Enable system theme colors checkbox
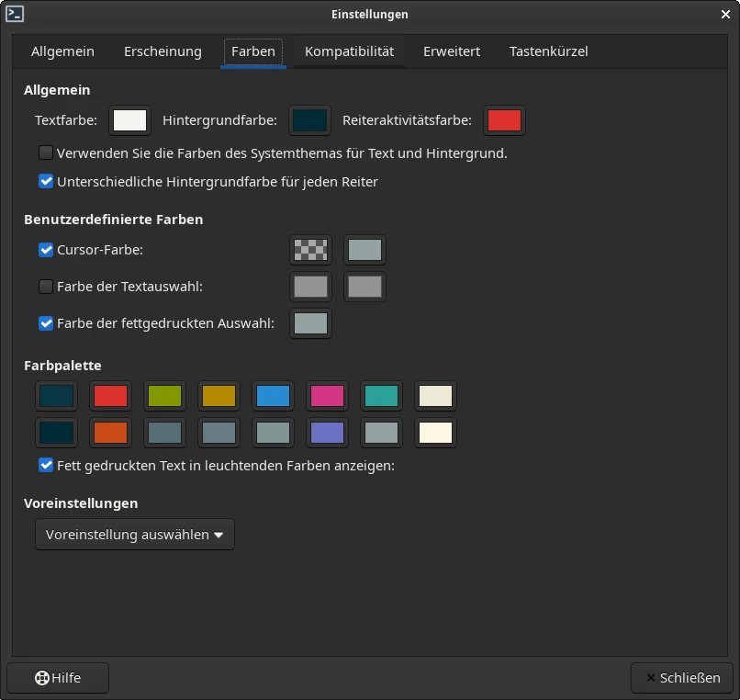The image size is (740, 700). [x=46, y=153]
